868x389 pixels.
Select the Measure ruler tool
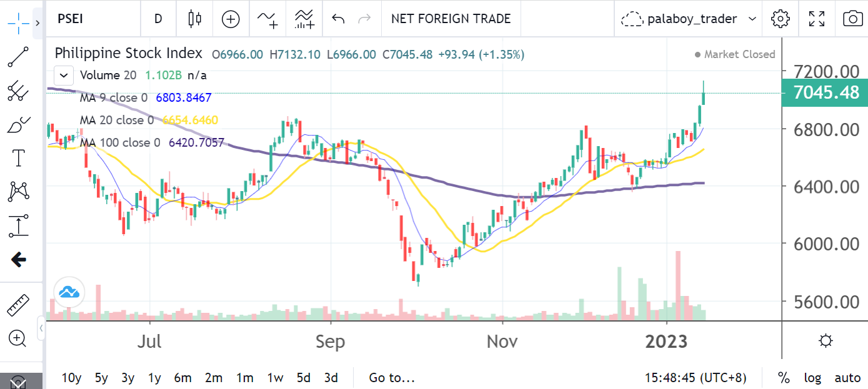coord(17,305)
